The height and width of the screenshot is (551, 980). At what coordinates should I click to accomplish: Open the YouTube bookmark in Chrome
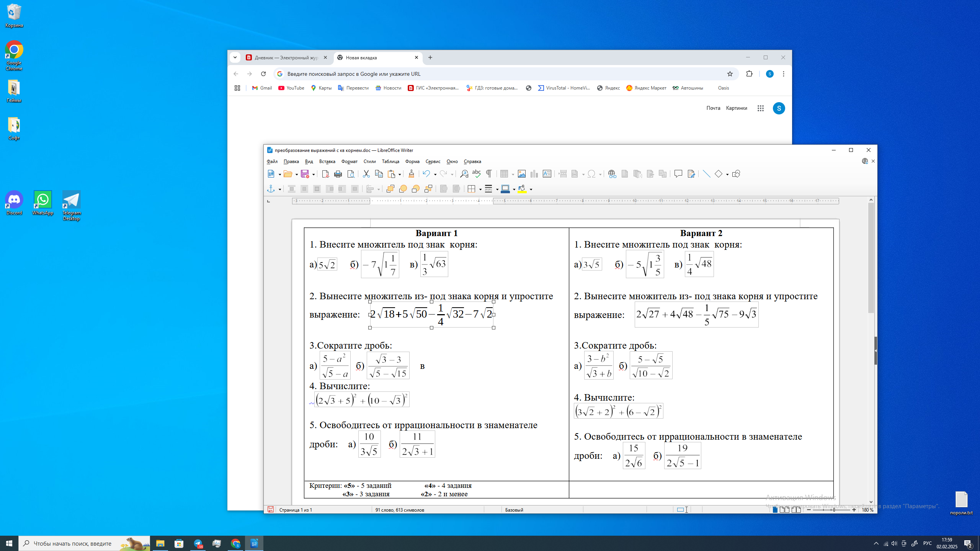291,88
